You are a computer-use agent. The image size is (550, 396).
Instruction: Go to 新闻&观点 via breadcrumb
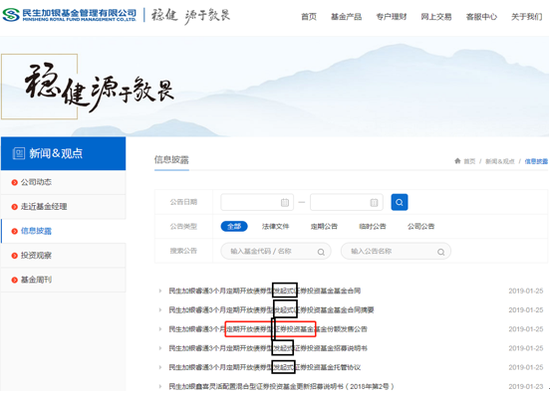click(x=499, y=161)
